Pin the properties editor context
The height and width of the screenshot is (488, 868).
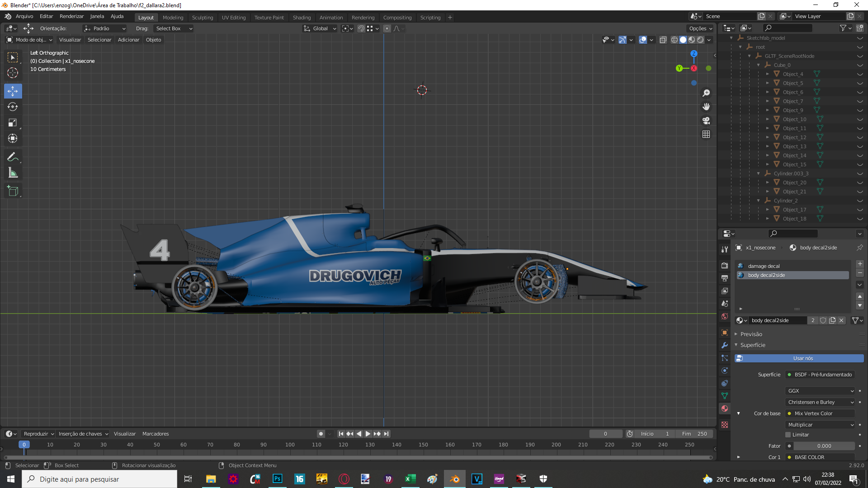859,248
